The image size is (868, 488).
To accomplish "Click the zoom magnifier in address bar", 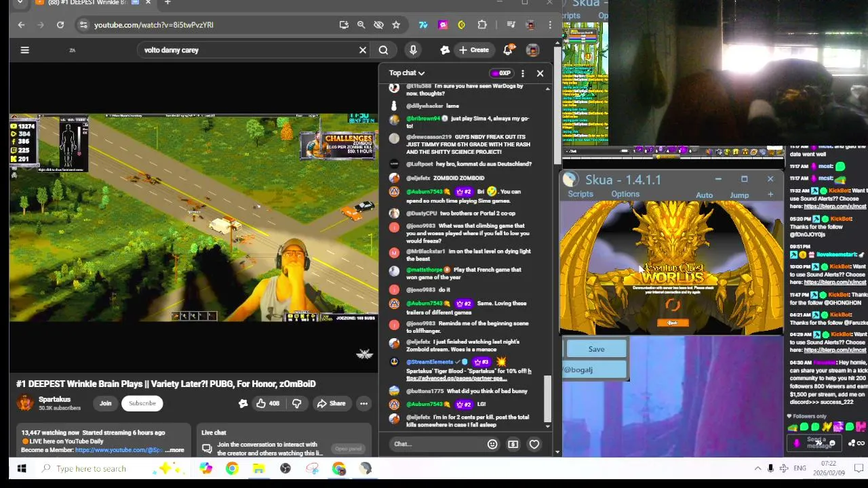I will tap(361, 25).
